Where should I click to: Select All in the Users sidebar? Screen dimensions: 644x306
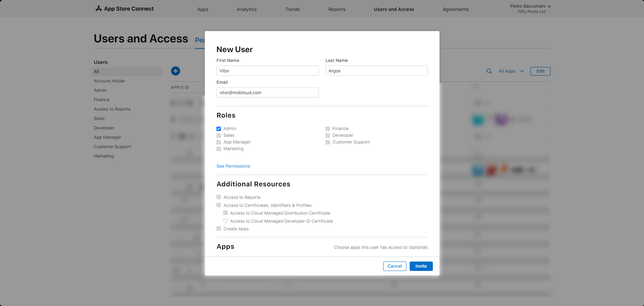[x=128, y=72]
